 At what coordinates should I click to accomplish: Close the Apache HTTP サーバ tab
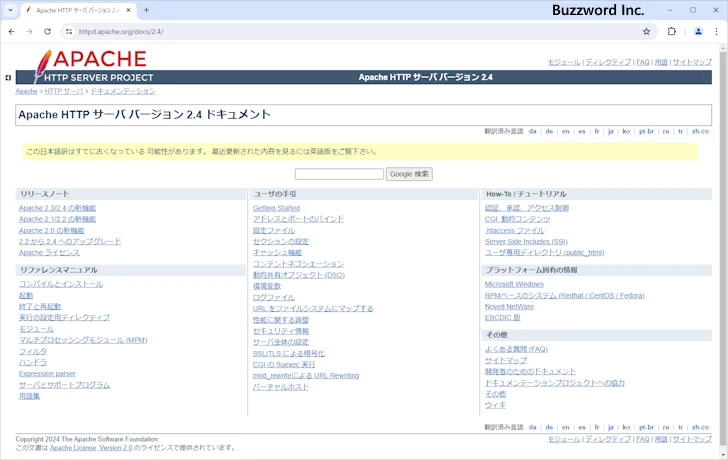click(x=129, y=10)
